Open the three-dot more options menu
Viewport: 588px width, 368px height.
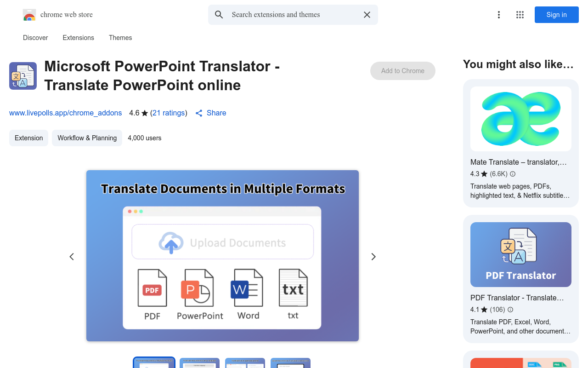tap(499, 15)
